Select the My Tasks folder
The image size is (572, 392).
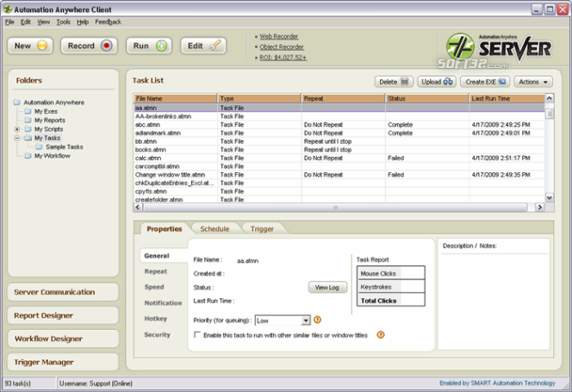coord(47,138)
